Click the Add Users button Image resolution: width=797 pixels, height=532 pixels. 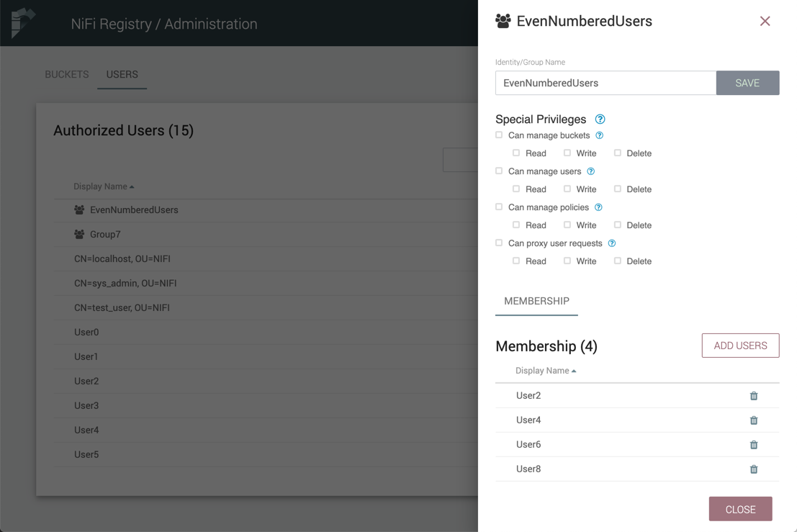(x=740, y=346)
